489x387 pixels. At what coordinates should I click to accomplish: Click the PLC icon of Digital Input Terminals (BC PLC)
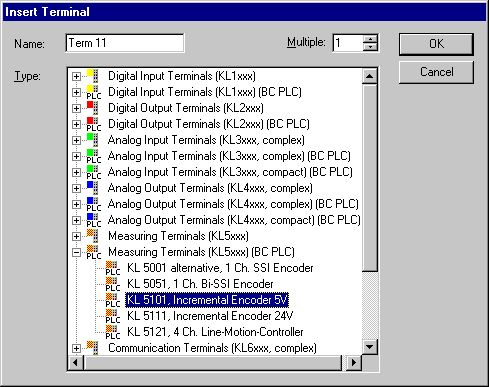pos(94,92)
